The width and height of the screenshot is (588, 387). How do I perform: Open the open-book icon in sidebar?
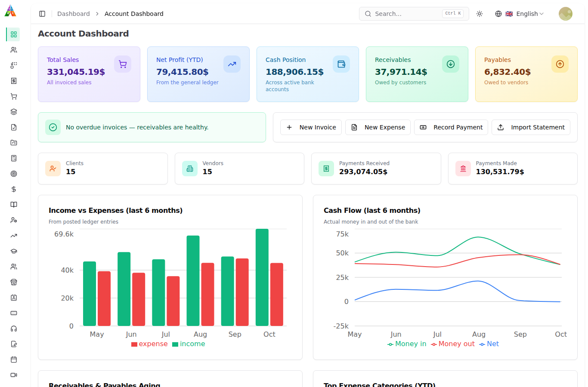pyautogui.click(x=14, y=205)
